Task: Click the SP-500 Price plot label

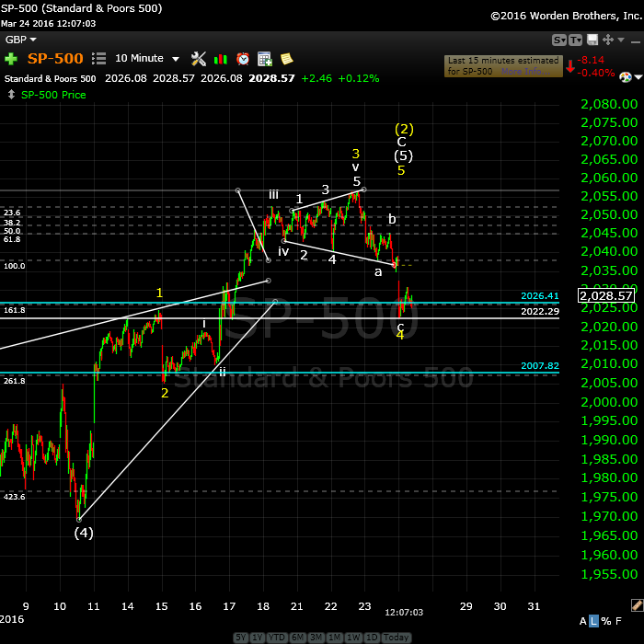Action: (x=53, y=95)
